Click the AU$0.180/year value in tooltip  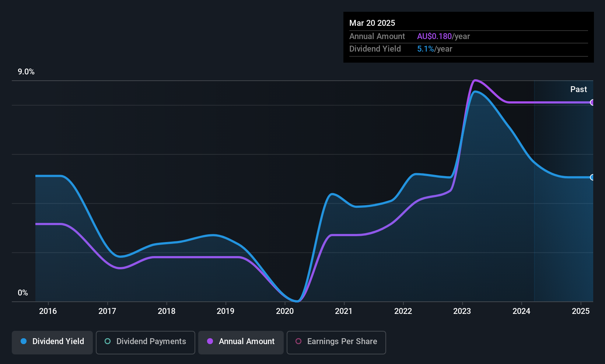443,36
